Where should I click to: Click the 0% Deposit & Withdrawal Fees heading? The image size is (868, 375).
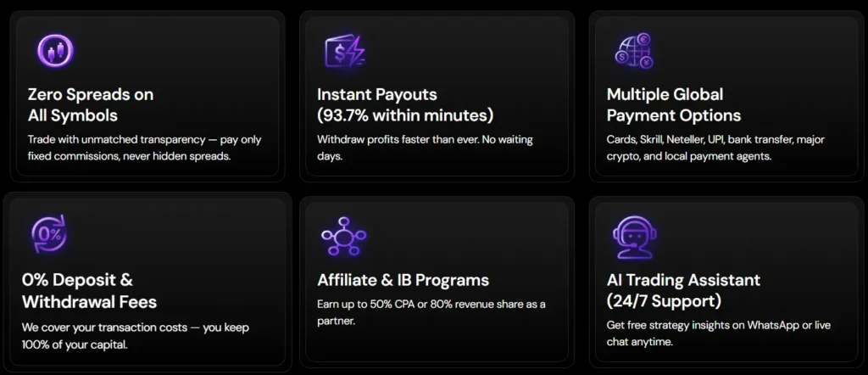pyautogui.click(x=89, y=290)
